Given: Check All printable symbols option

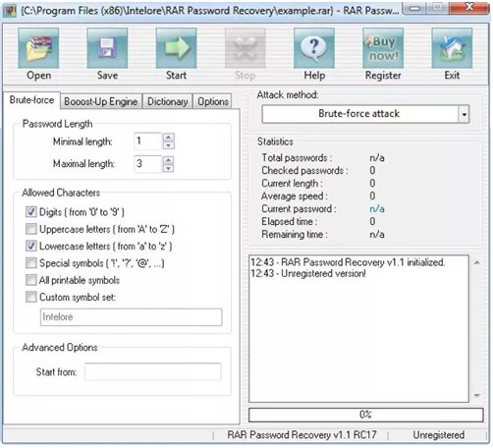Looking at the screenshot, I should pos(31,280).
